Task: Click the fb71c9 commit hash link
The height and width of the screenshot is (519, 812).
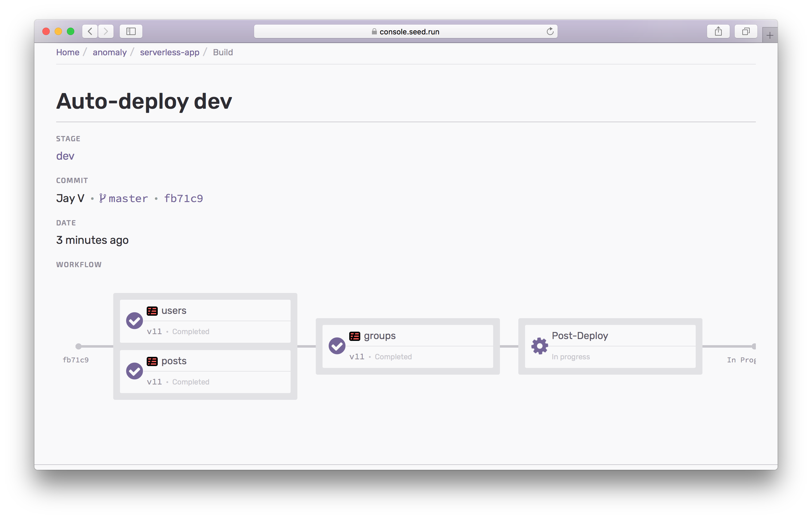Action: [184, 198]
